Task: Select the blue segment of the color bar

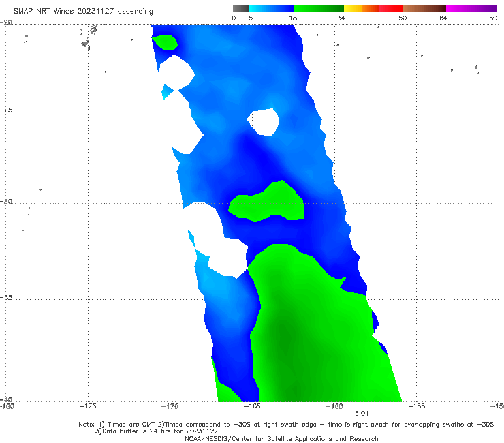Action: click(x=272, y=8)
